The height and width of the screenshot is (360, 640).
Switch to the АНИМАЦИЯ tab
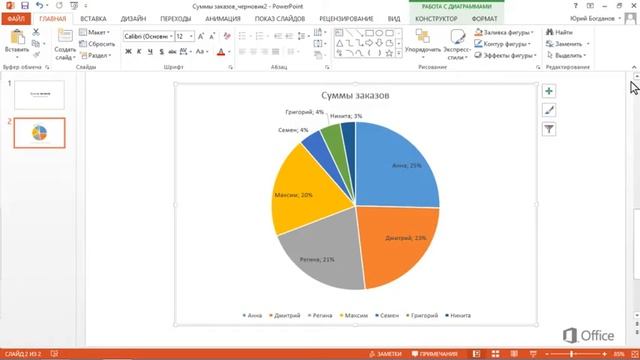click(223, 19)
